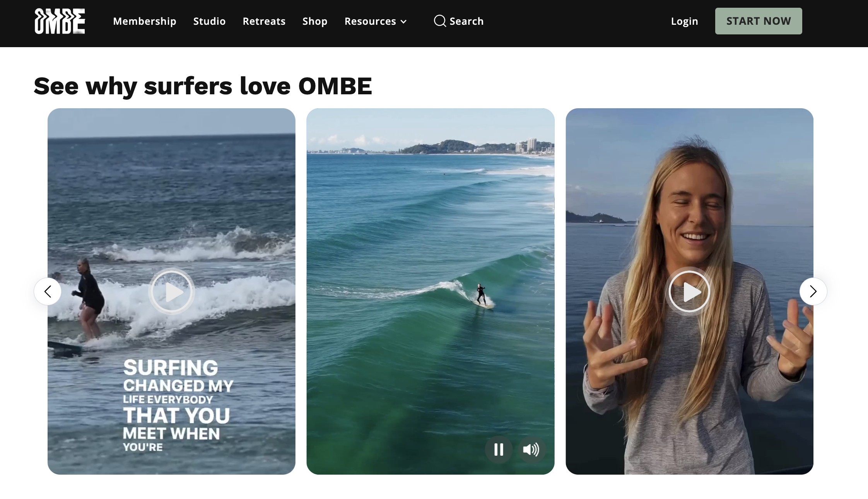
Task: Go to the Studio page
Action: (x=209, y=21)
